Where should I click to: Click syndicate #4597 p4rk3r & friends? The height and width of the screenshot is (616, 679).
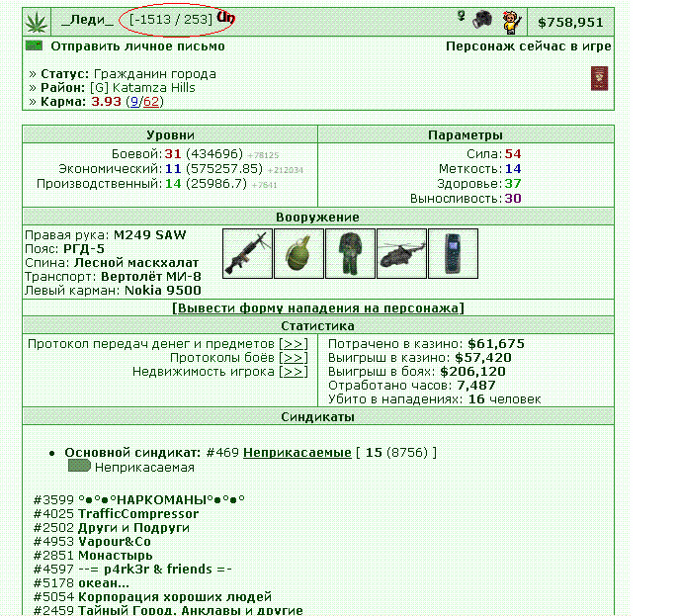point(132,570)
